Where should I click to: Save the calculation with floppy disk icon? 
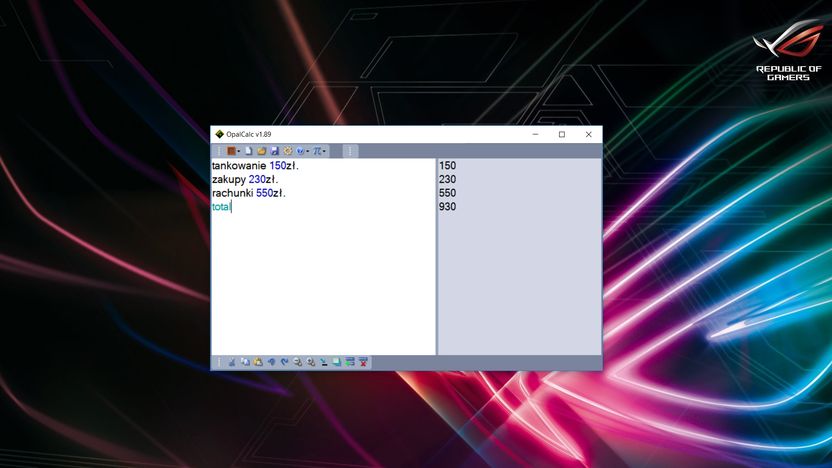[274, 151]
